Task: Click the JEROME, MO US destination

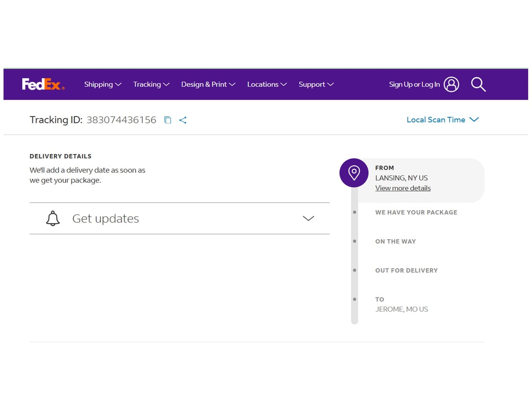Action: click(402, 309)
